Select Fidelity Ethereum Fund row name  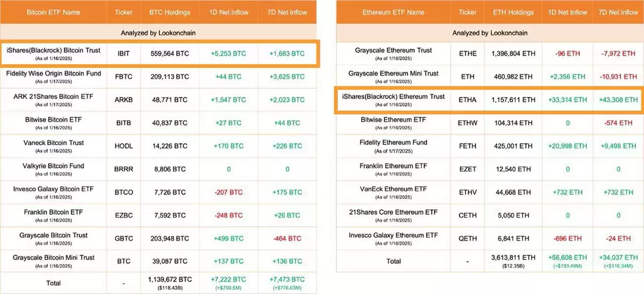coord(393,143)
